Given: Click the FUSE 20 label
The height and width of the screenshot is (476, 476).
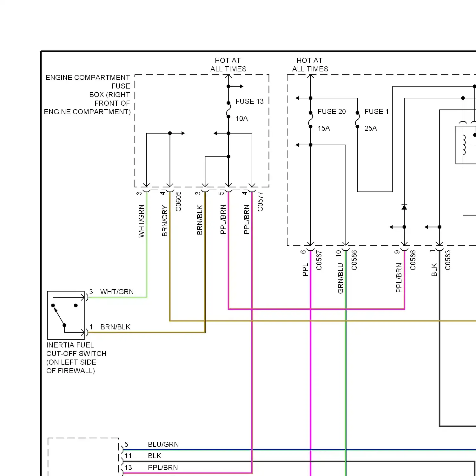Looking at the screenshot, I should coord(332,111).
